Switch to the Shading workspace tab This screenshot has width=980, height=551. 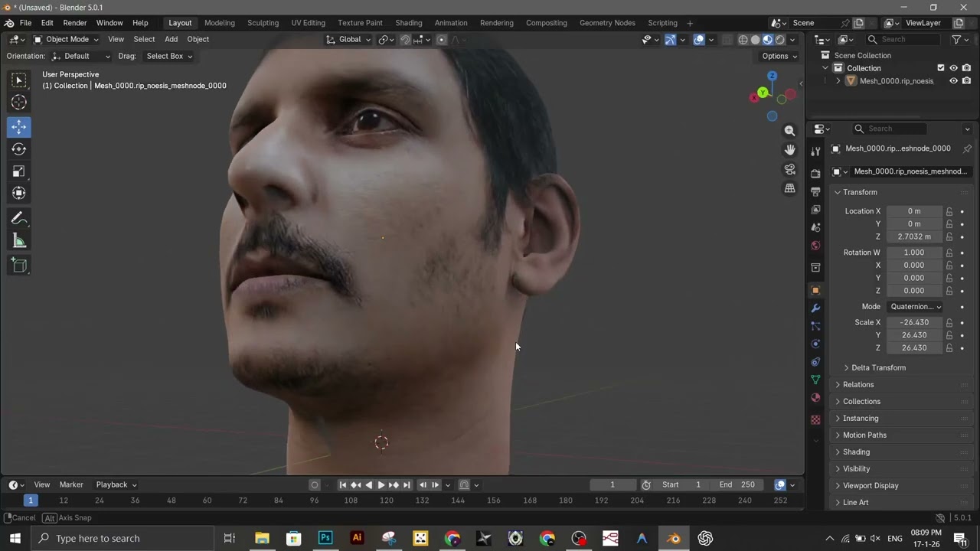(408, 23)
